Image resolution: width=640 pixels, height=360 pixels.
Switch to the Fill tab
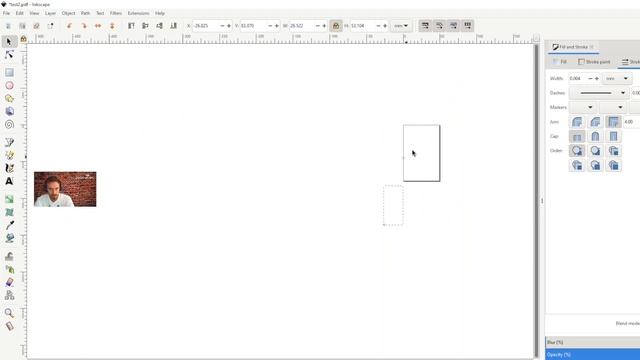click(560, 62)
